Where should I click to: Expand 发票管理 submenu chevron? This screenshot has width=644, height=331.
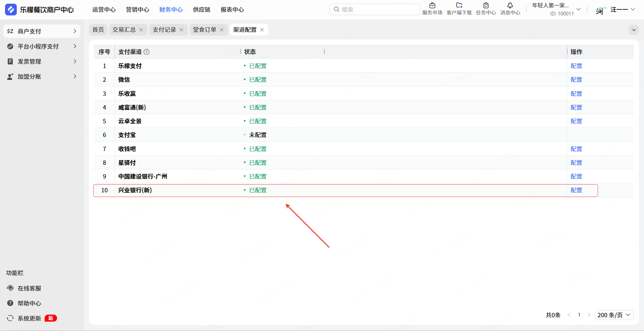[x=75, y=61]
